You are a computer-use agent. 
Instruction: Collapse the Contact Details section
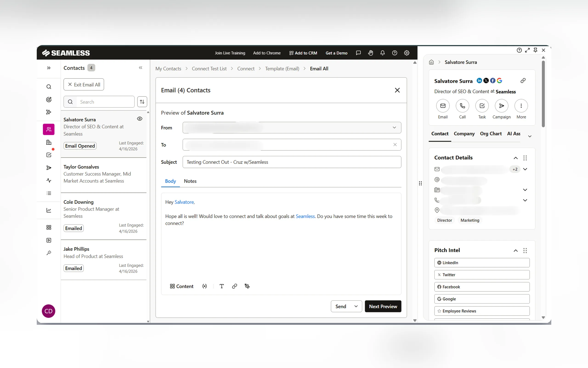click(516, 158)
